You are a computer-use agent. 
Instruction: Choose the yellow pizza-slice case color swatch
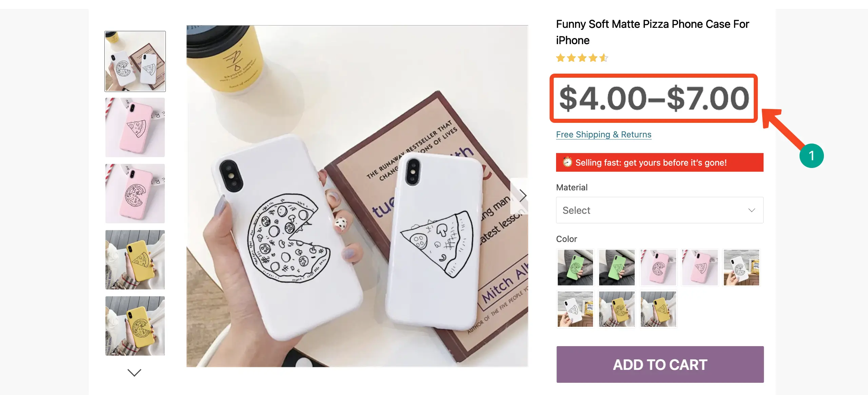point(658,309)
